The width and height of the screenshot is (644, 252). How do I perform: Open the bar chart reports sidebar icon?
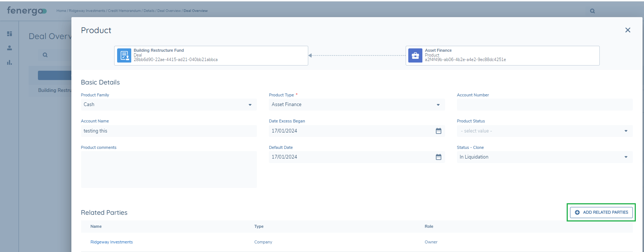click(10, 63)
